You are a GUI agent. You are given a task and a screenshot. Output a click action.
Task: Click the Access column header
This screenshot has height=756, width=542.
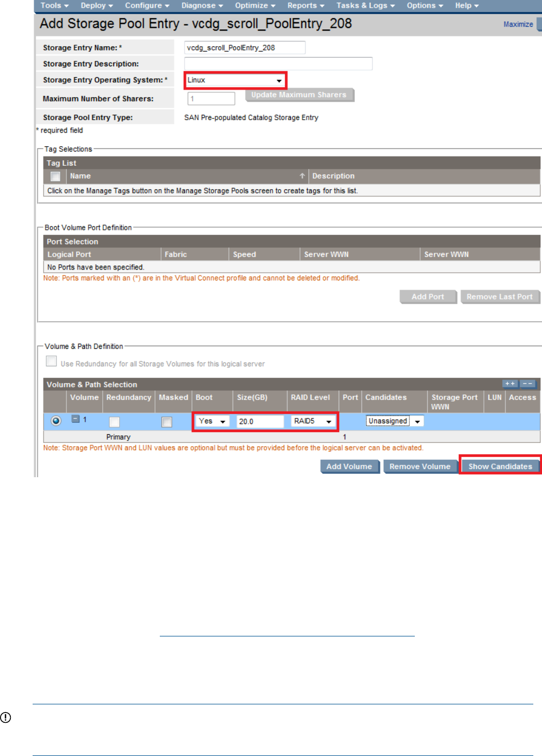(522, 397)
